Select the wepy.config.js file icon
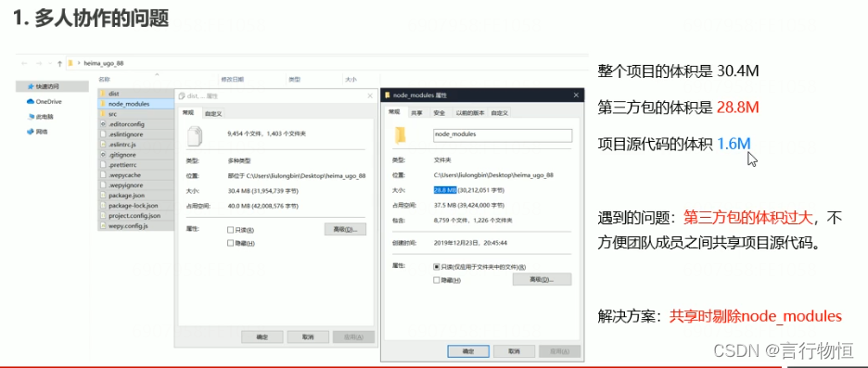This screenshot has height=368, width=868. pyautogui.click(x=103, y=226)
